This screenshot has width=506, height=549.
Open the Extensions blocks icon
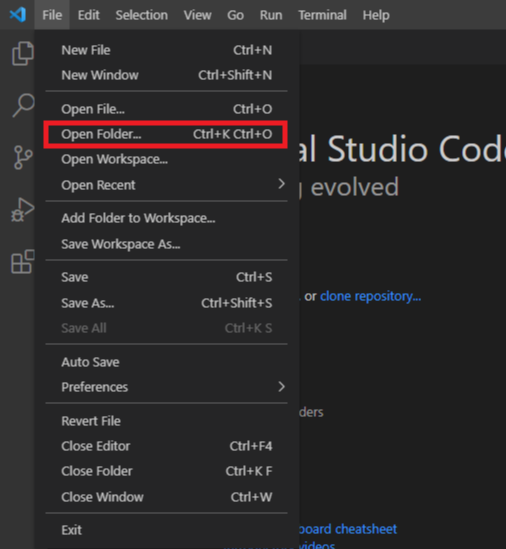[x=23, y=262]
